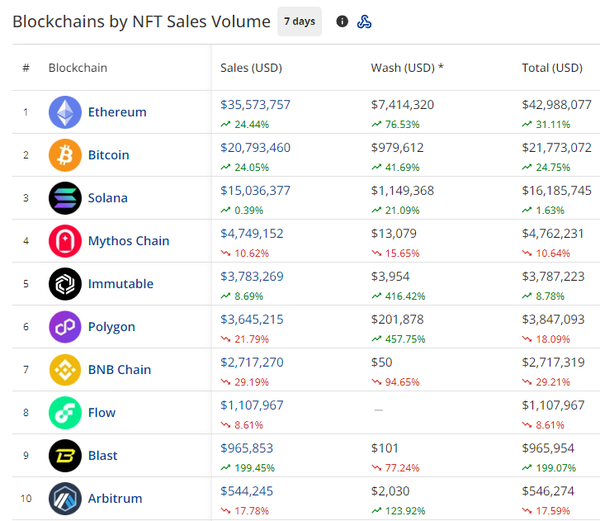This screenshot has height=521, width=600.
Task: Open the info icon beside 7 days
Action: pyautogui.click(x=342, y=21)
